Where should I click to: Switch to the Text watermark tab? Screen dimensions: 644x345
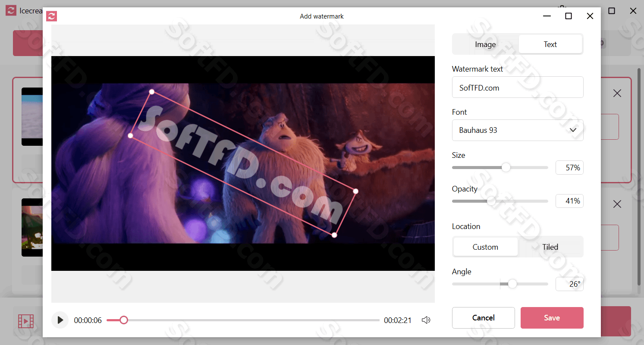pos(550,44)
